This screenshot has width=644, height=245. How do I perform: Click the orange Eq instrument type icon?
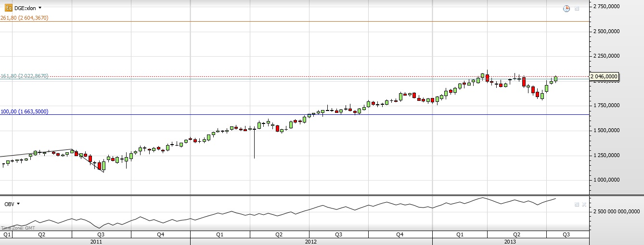point(8,8)
